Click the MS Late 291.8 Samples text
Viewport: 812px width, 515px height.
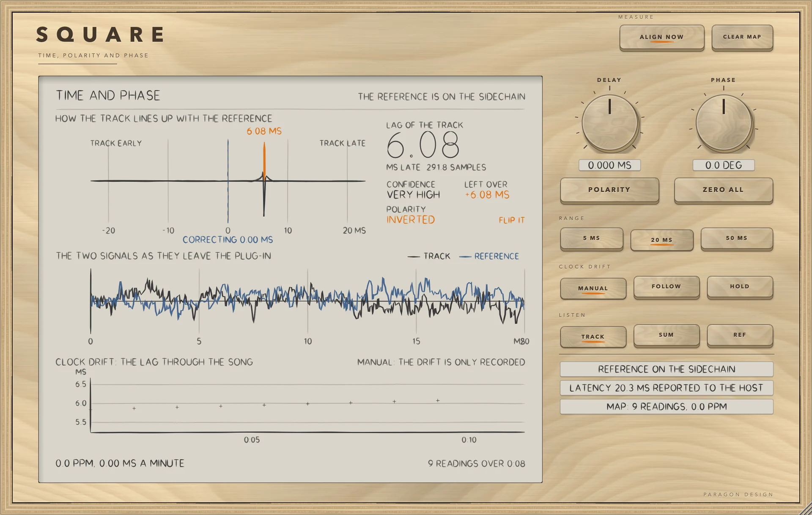point(436,167)
